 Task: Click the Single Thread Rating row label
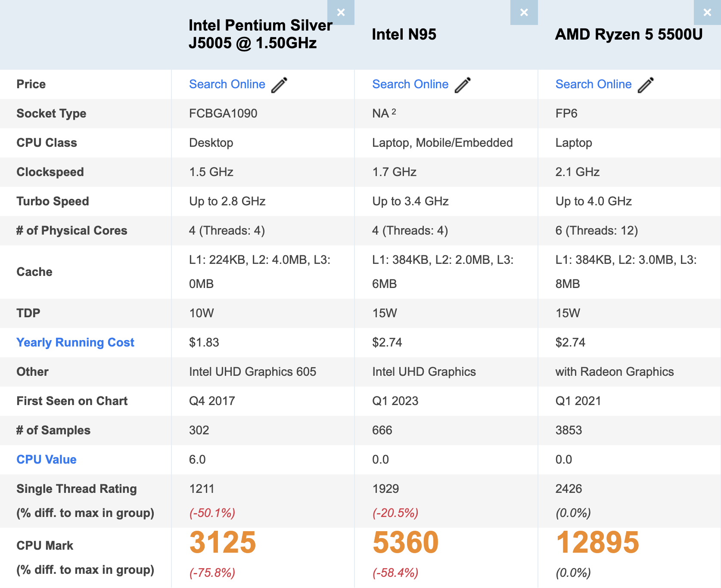pyautogui.click(x=77, y=489)
